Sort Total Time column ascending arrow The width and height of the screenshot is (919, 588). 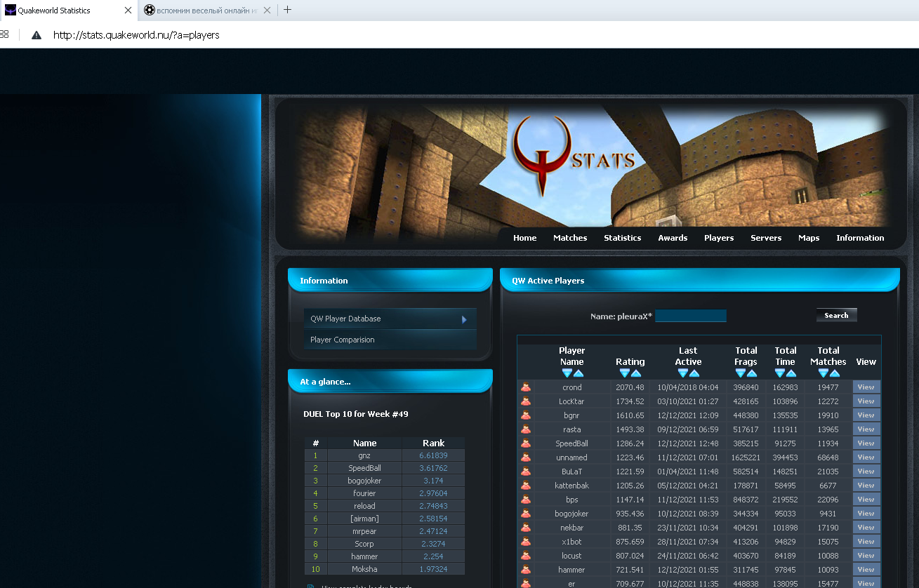(x=792, y=373)
